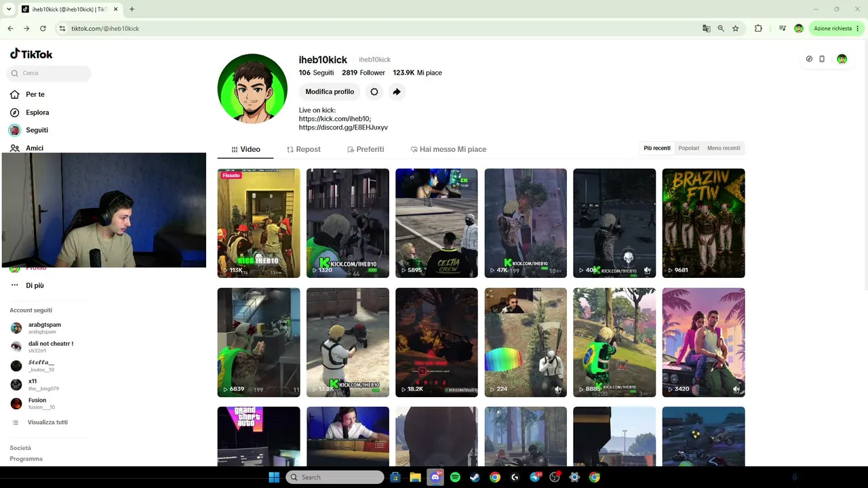Open the Società footer section

pos(20,448)
